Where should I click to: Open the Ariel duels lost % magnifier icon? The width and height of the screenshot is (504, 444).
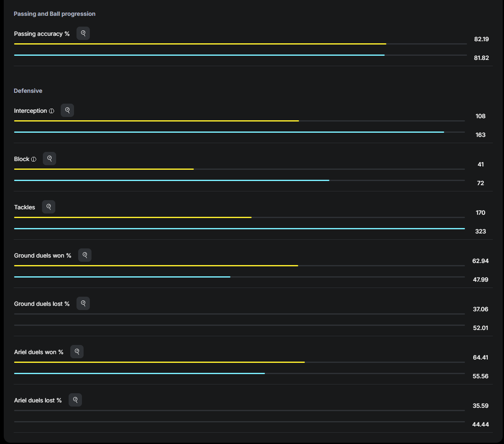75,400
